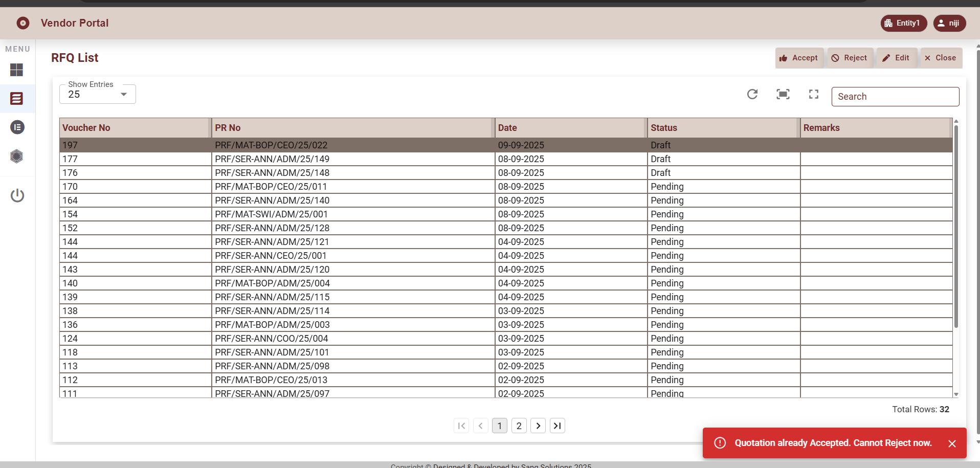Go to page 2 of results
This screenshot has width=980, height=468.
click(519, 426)
